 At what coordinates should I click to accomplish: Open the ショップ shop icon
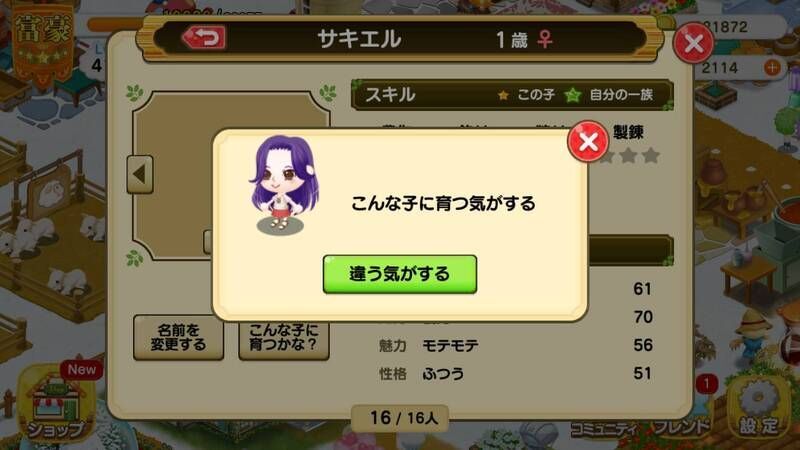(55, 404)
